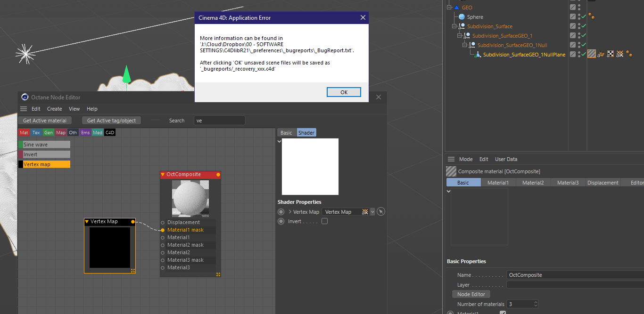Viewport: 644px width, 314px height.
Task: Click the Sphere's layer flag icon
Action: coord(572,17)
